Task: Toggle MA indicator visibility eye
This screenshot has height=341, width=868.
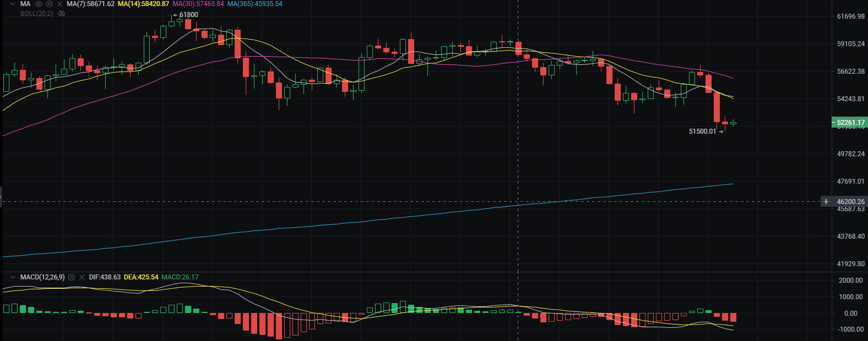Action: coord(39,4)
